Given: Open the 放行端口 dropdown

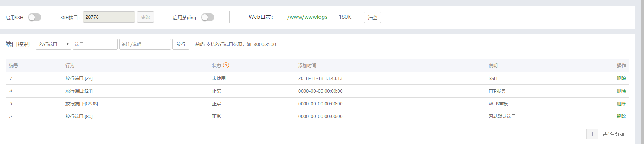Looking at the screenshot, I should [53, 44].
